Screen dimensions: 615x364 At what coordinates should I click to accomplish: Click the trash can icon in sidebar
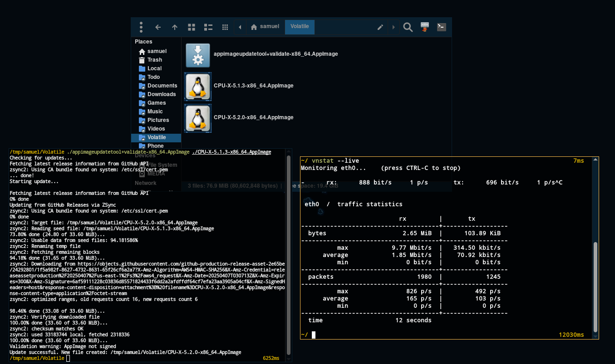(x=142, y=60)
